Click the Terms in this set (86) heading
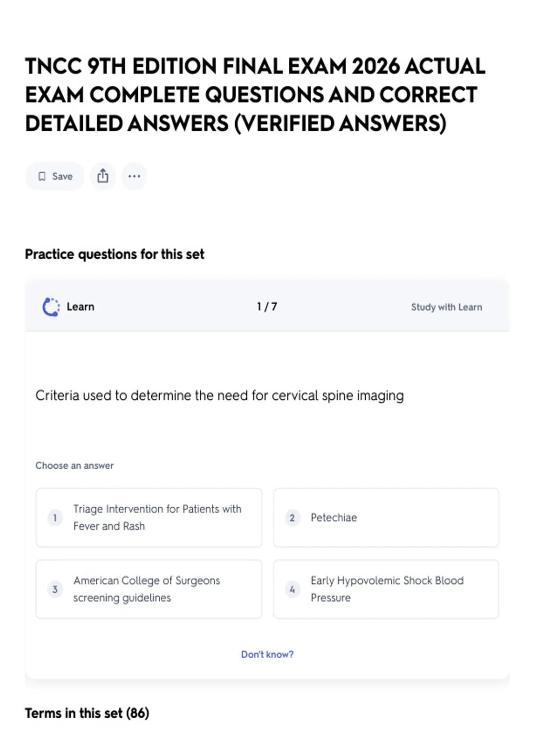The height and width of the screenshot is (756, 534). [87, 713]
